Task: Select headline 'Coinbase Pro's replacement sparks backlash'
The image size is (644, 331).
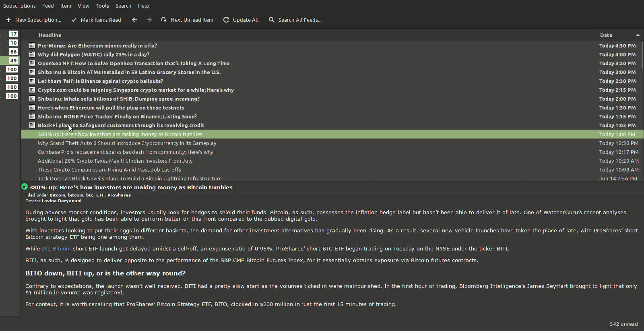Action: click(126, 152)
